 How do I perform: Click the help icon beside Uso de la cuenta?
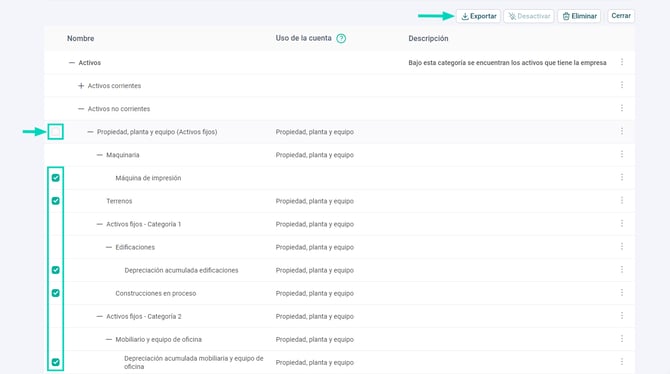341,38
